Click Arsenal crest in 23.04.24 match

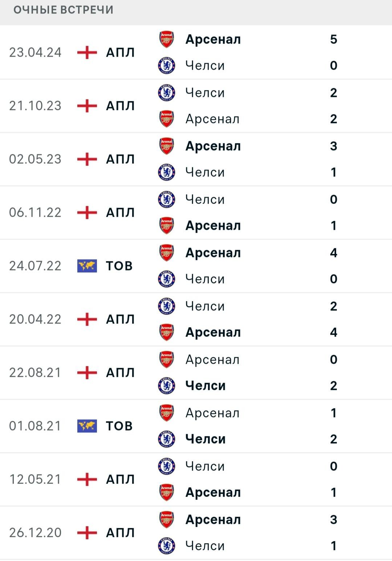pyautogui.click(x=167, y=39)
